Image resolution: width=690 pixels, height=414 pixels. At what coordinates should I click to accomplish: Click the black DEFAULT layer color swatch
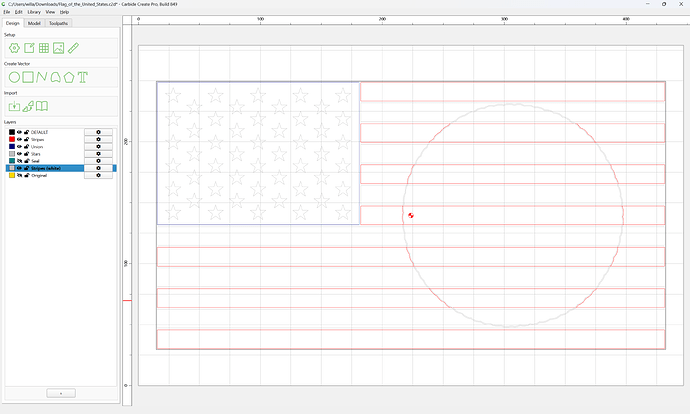12,132
